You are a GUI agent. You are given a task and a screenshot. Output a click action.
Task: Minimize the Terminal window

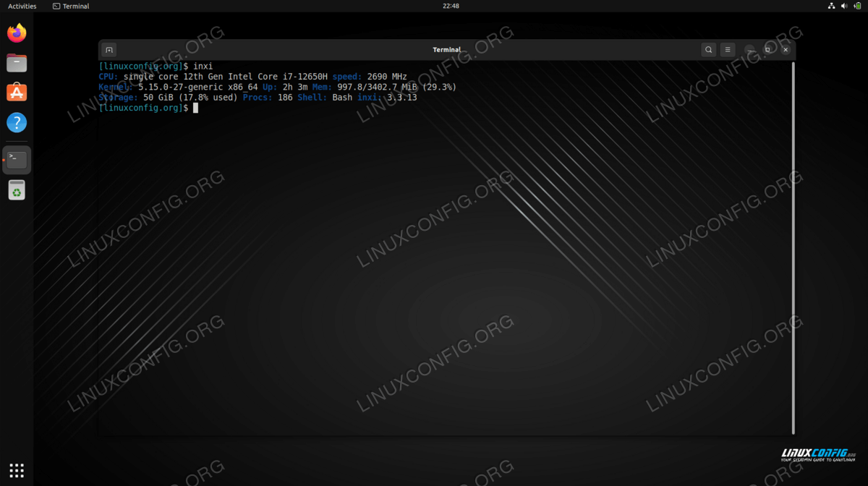(x=750, y=50)
